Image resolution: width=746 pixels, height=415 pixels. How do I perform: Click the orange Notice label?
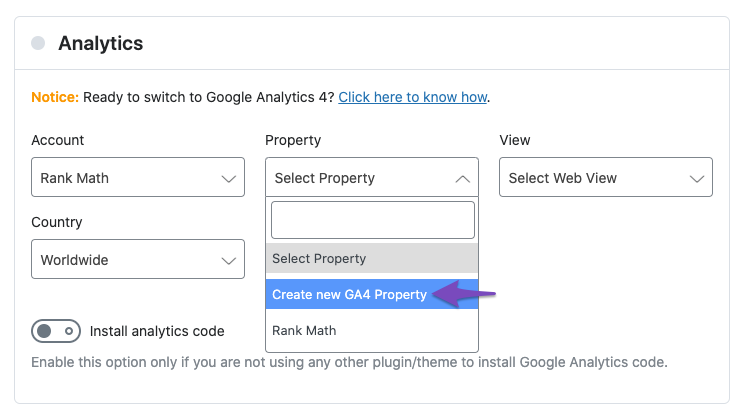[55, 97]
